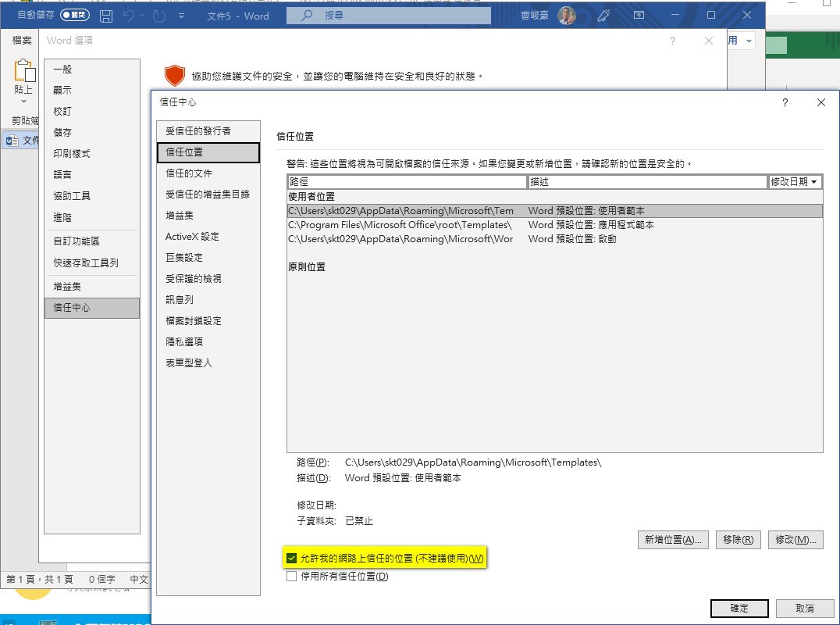The image size is (840, 625).
Task: Open 信任位置 in Trust Center sidebar
Action: [x=208, y=152]
